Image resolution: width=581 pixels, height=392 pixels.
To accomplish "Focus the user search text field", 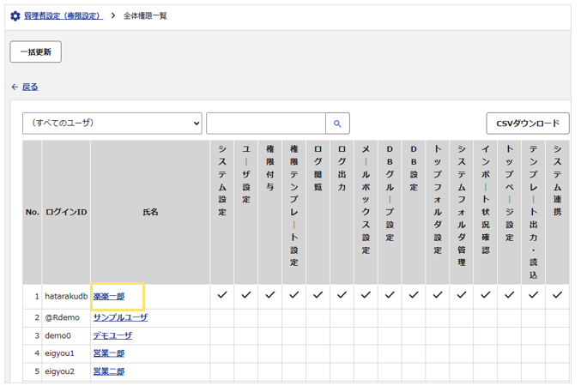I will (x=266, y=124).
